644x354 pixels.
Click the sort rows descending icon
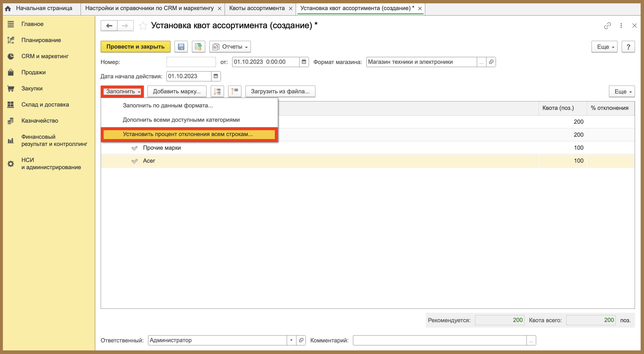click(x=217, y=91)
